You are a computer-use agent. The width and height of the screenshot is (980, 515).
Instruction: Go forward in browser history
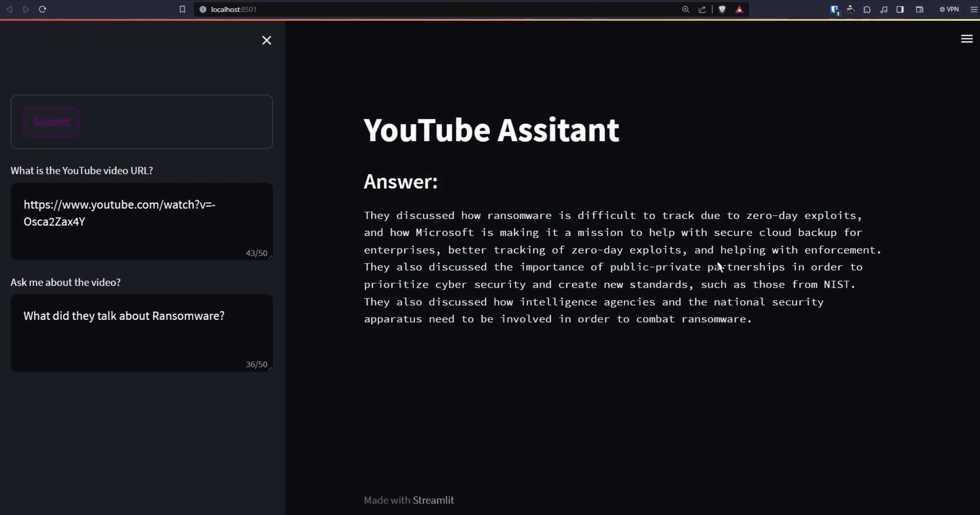26,9
